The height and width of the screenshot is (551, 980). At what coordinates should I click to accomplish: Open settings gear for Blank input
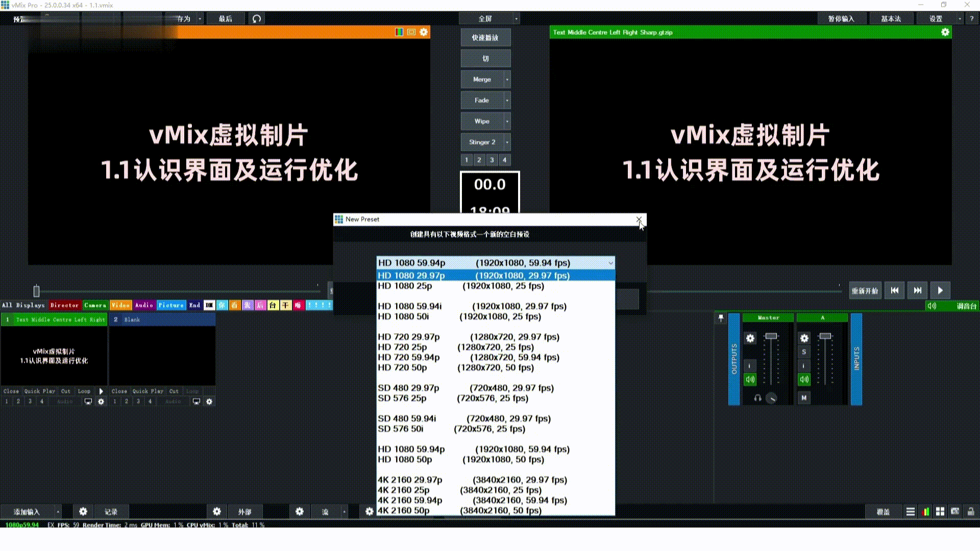pos(209,402)
